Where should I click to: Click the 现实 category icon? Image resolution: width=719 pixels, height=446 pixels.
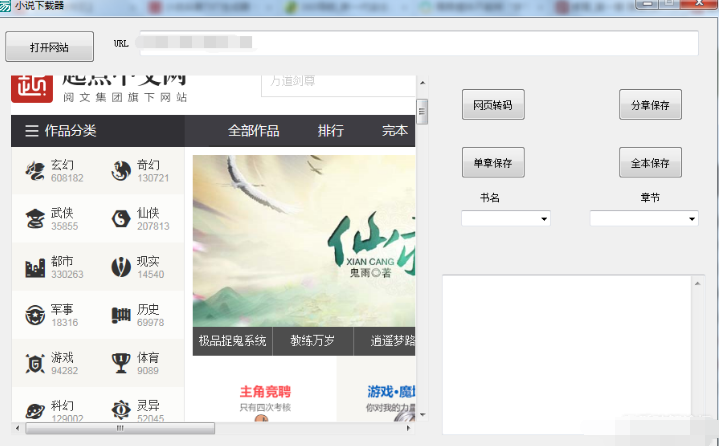click(121, 267)
